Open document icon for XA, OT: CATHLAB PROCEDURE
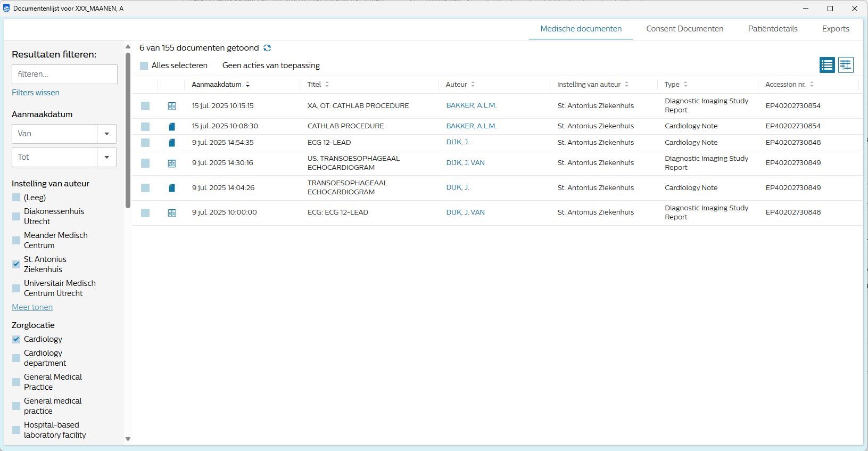Screen dimensions: 868x451 [x=172, y=106]
